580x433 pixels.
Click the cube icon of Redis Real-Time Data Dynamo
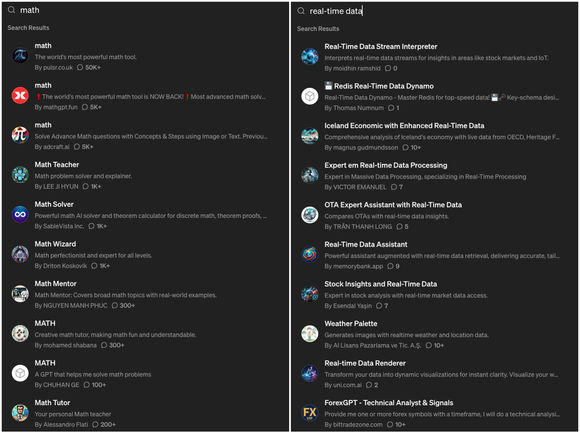pos(310,96)
